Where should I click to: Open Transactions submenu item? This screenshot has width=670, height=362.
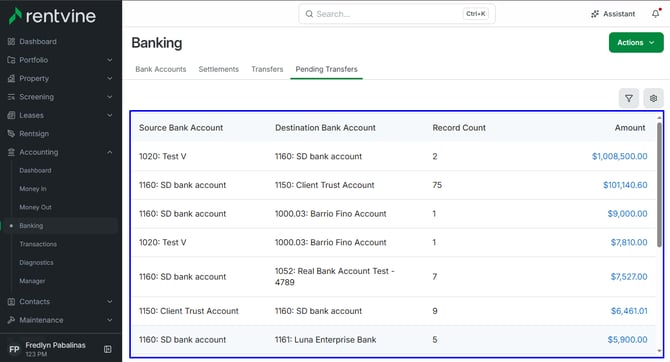(38, 244)
